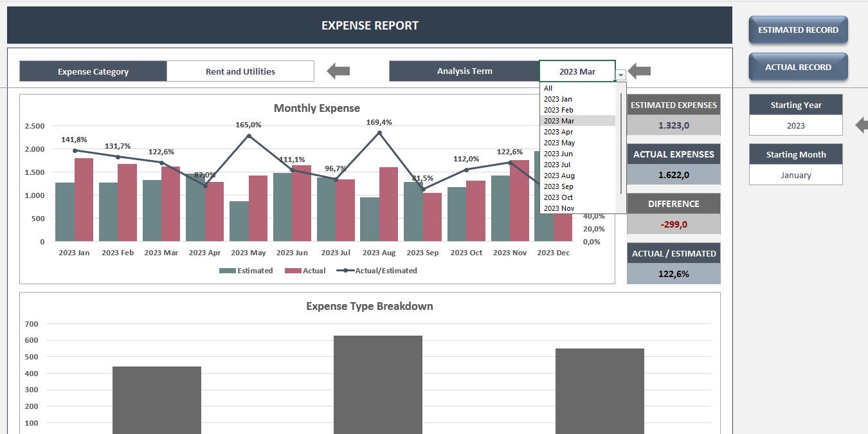Select the Rent and Utilities category cell
Viewport: 868px width, 434px height.
coord(240,71)
